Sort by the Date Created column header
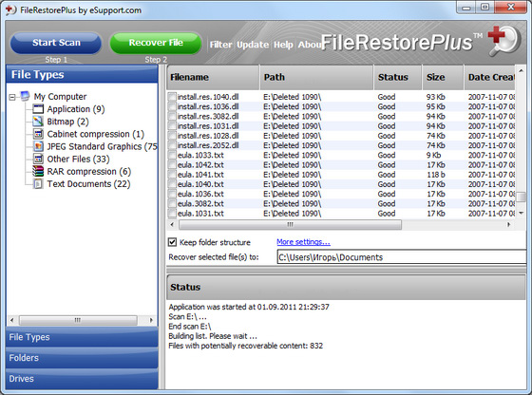This screenshot has width=532, height=395. pyautogui.click(x=489, y=77)
